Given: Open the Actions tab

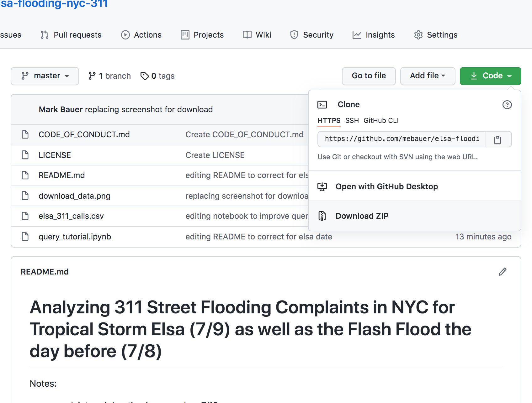Looking at the screenshot, I should click(x=141, y=35).
